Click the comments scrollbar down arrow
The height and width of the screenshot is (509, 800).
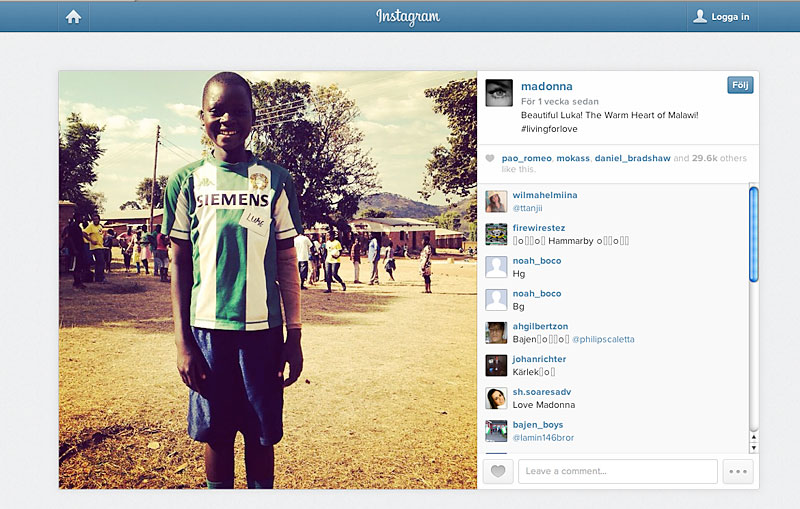tap(754, 448)
